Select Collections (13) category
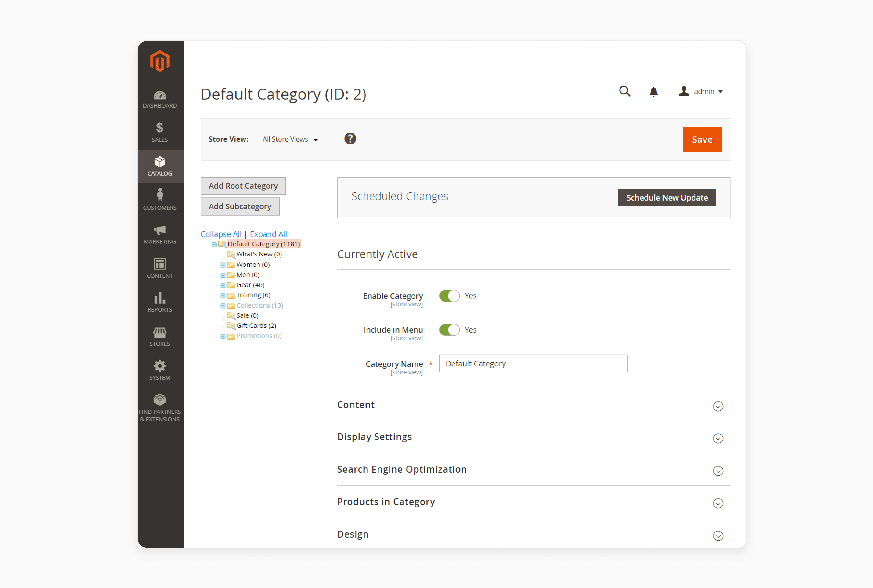Viewport: 873px width, 588px height. [260, 305]
